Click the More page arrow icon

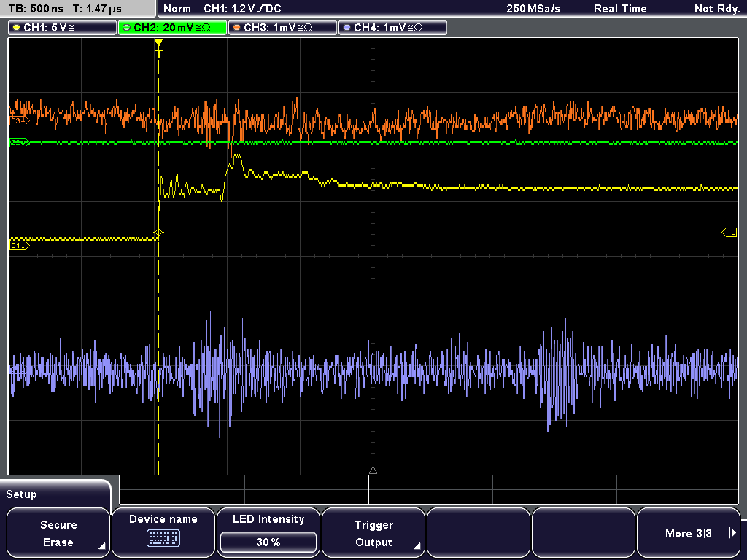coord(732,533)
